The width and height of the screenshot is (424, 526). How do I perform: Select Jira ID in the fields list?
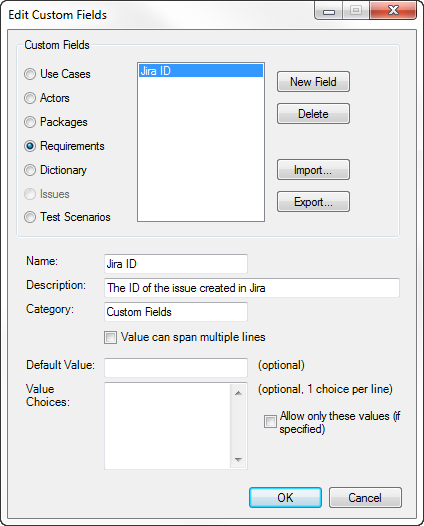(x=201, y=71)
